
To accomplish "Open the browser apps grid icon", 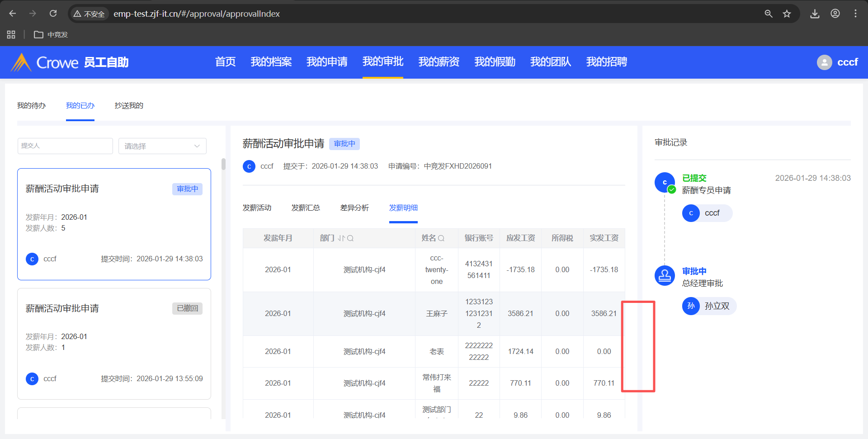I will (11, 35).
